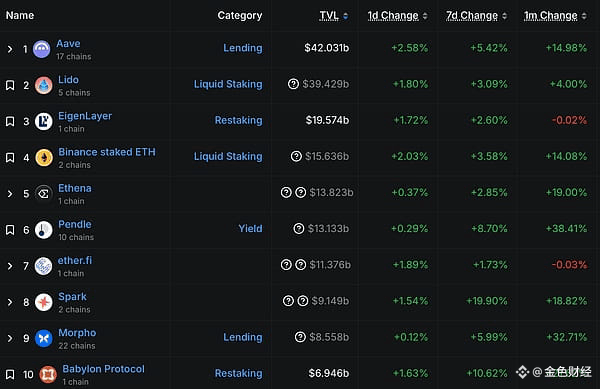Click the question mark beside Lido TVL
The image size is (600, 389).
click(x=293, y=84)
